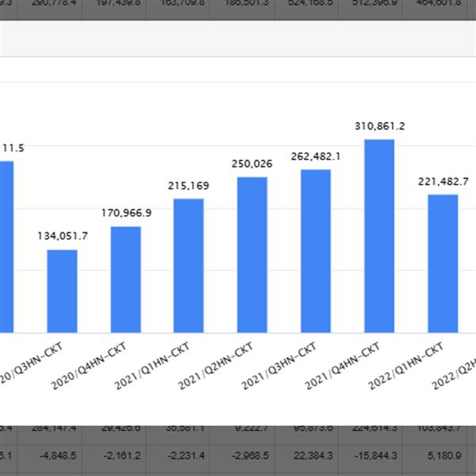The height and width of the screenshot is (476, 476).
Task: Click the blue bar for 2021/Q1HN-CKT
Action: click(x=189, y=266)
